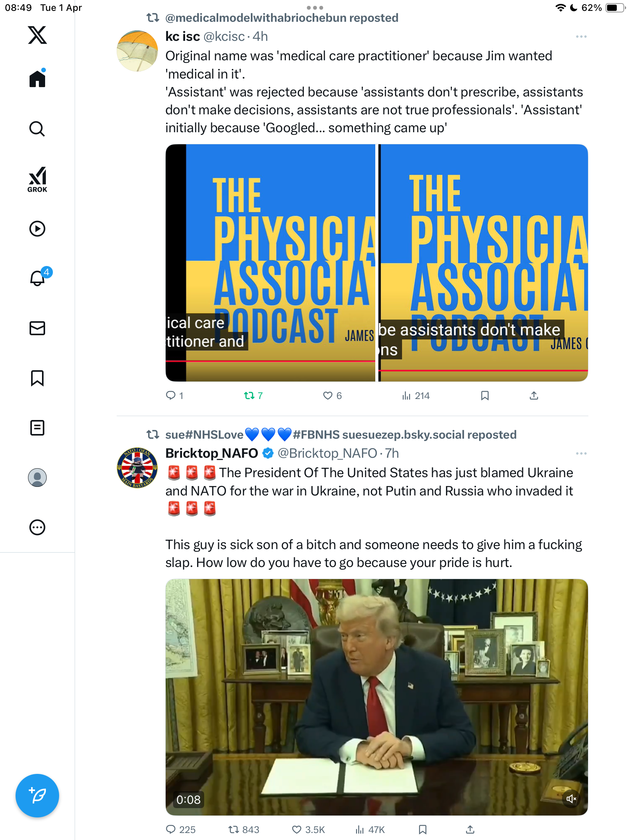Compose a new post with floating button
The width and height of the screenshot is (630, 840).
(x=37, y=796)
